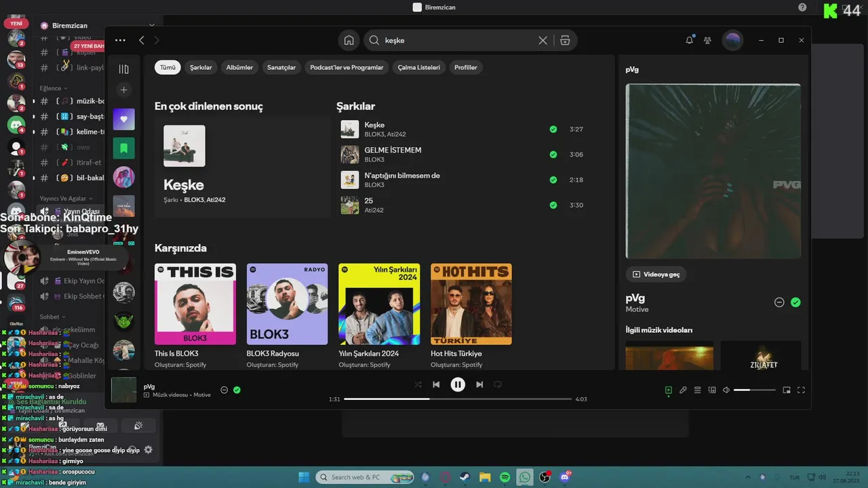Open the Keşke top result card

pyautogui.click(x=242, y=167)
